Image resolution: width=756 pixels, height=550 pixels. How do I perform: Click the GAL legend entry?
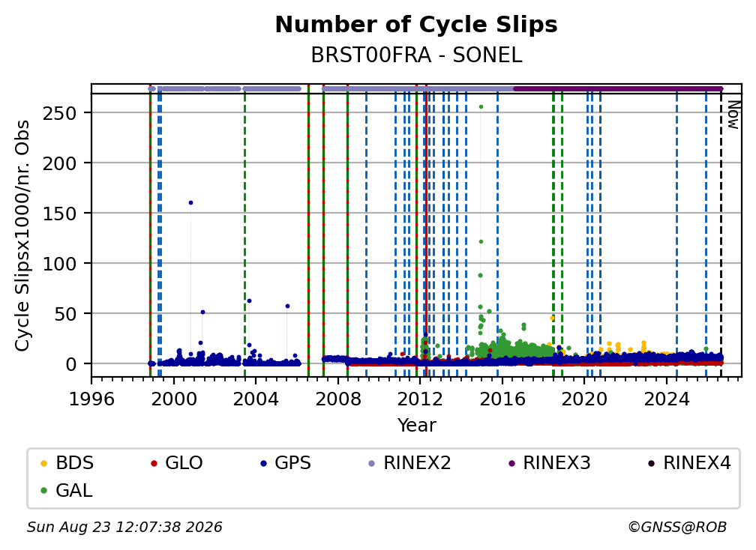67,491
